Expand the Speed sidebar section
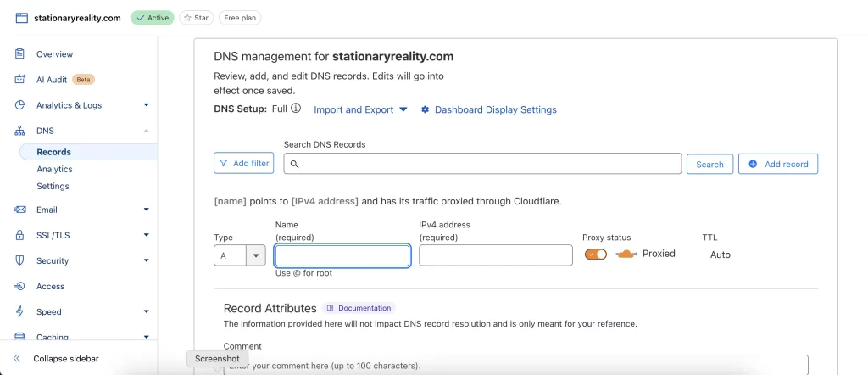868x375 pixels. [x=146, y=311]
